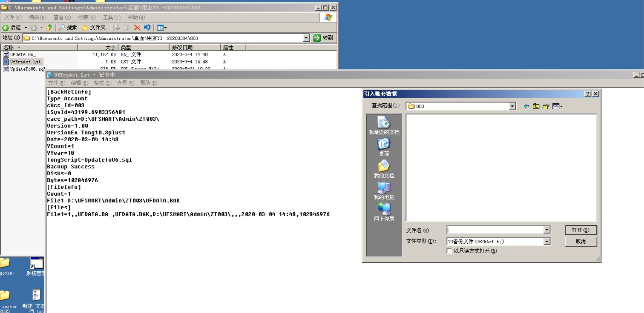Open the Views dropdown in Explorer toolbar

point(162,28)
